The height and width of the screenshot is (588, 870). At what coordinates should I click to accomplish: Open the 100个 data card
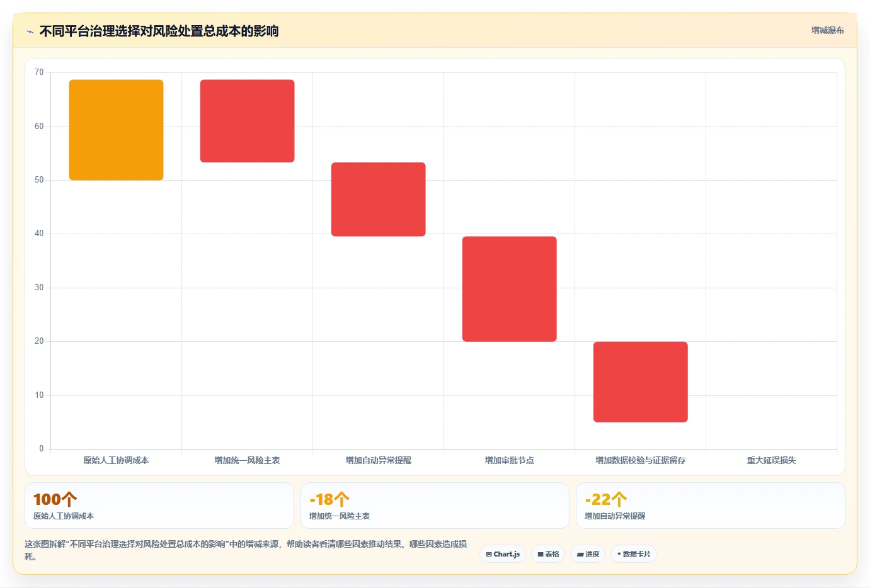[x=159, y=506]
